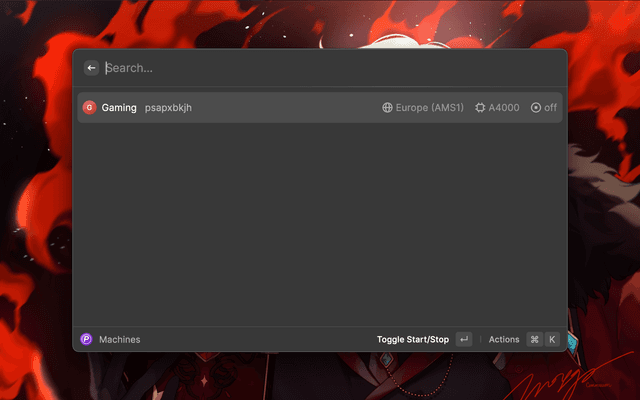This screenshot has height=400, width=640.
Task: Click the red G avatar icon
Action: [89, 107]
